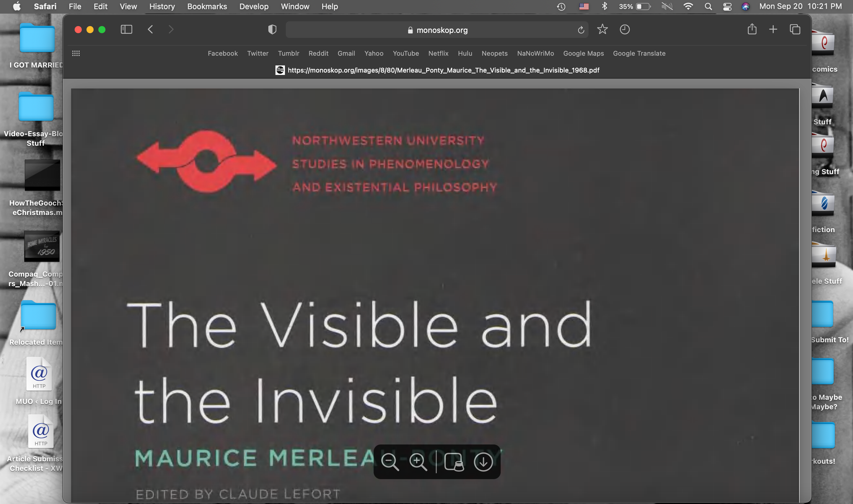Click the Facebook bookmark link
The image size is (853, 504).
pos(222,53)
